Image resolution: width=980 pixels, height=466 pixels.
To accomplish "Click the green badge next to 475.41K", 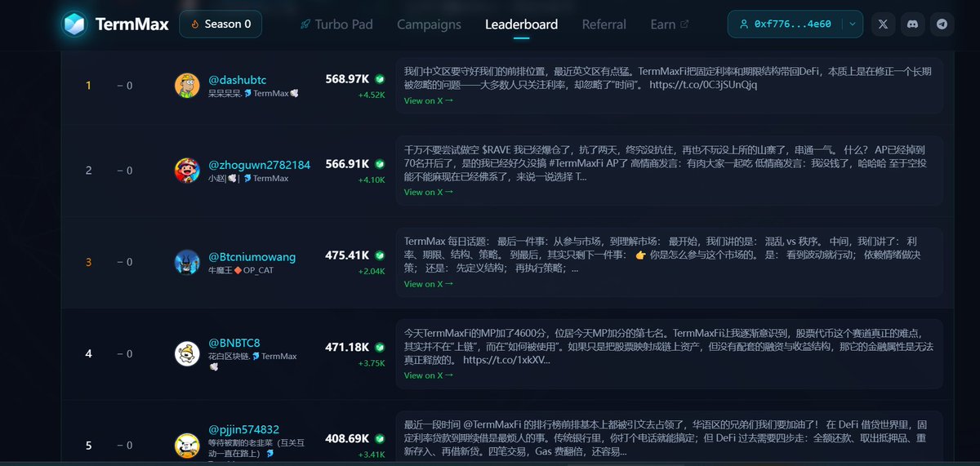I will (380, 255).
